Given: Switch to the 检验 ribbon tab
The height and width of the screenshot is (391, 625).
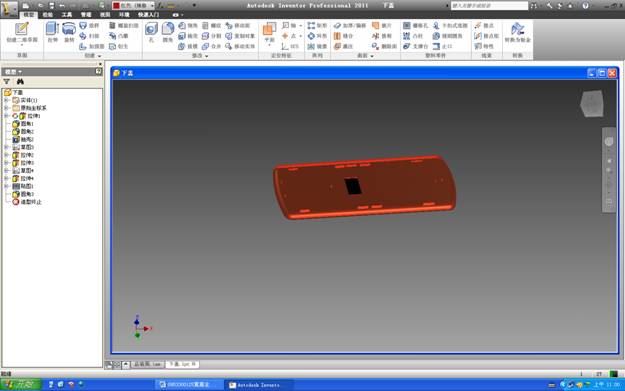Looking at the screenshot, I should [48, 15].
